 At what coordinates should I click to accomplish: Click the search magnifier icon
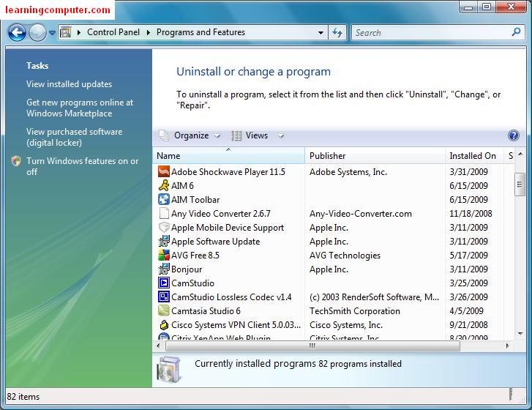point(516,32)
